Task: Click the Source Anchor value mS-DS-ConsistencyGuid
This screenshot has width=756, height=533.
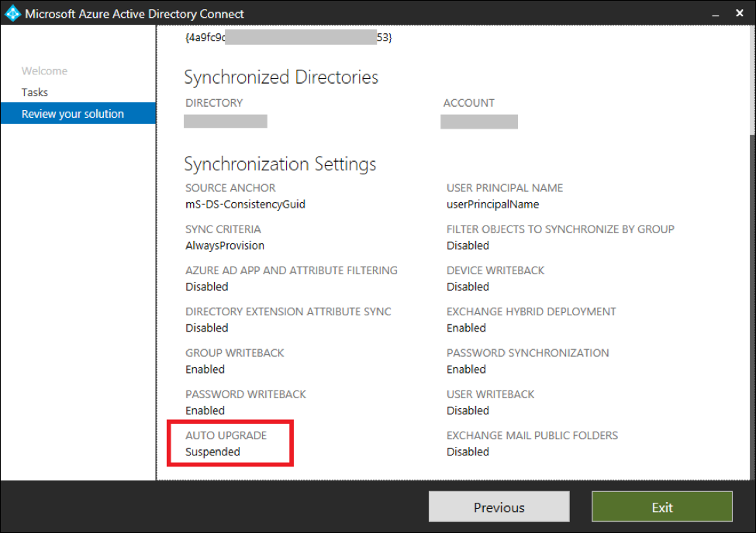Action: (247, 204)
